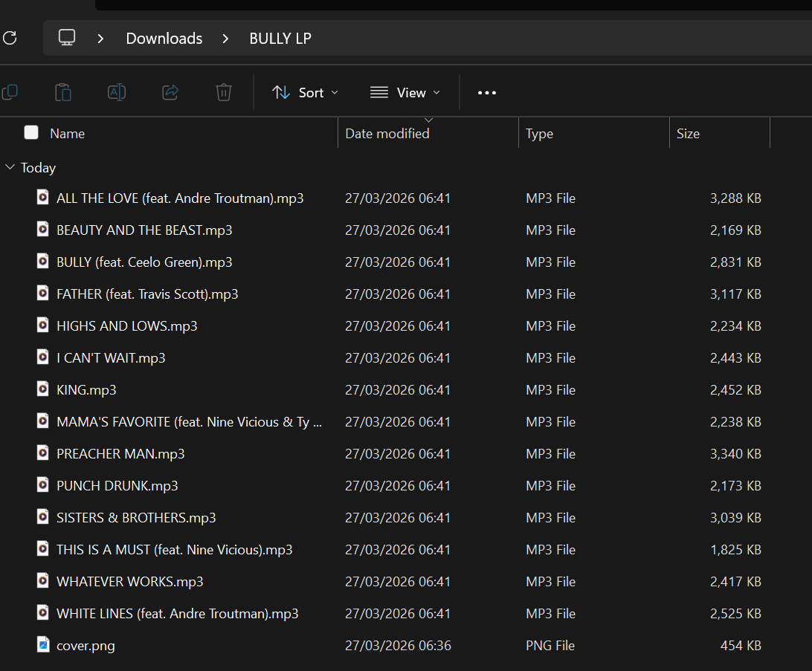Click the KING.mp3 file icon

[43, 389]
